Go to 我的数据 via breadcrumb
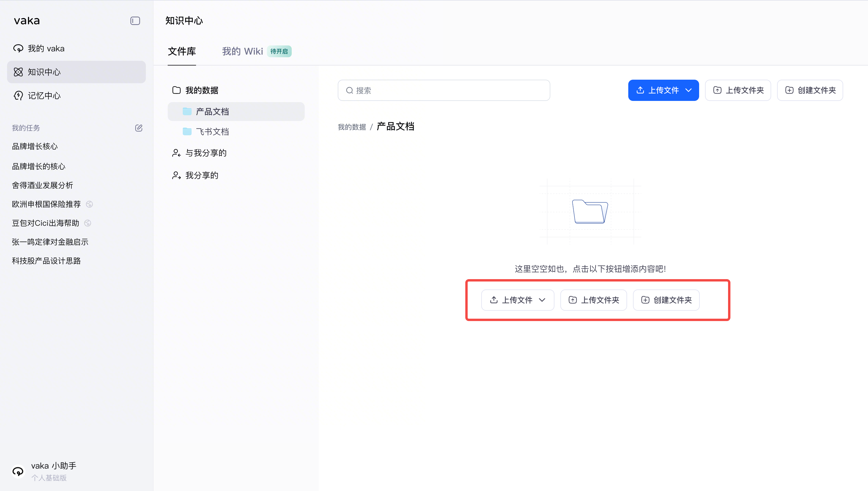 tap(352, 127)
